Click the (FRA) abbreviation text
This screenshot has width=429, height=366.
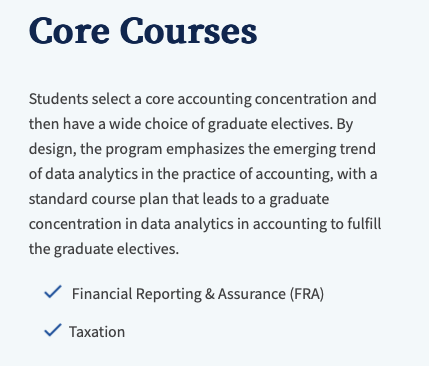307,294
